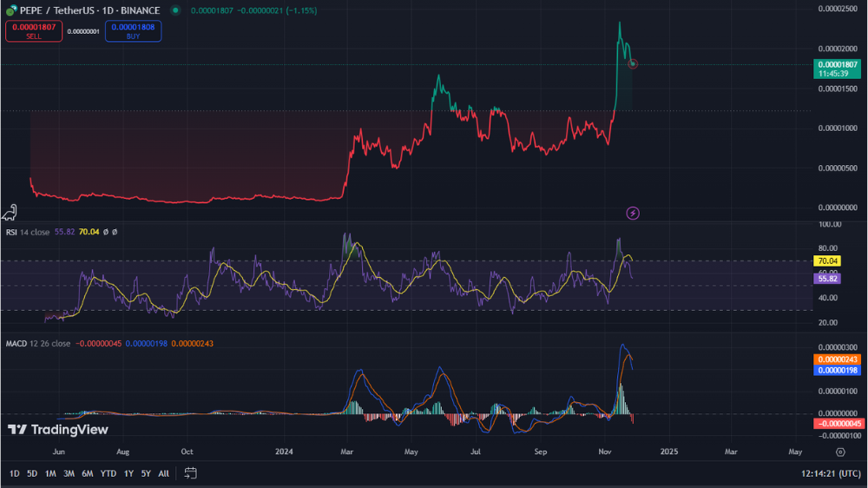868x488 pixels.
Task: Click the spread value 0.00000001
Action: coord(83,31)
